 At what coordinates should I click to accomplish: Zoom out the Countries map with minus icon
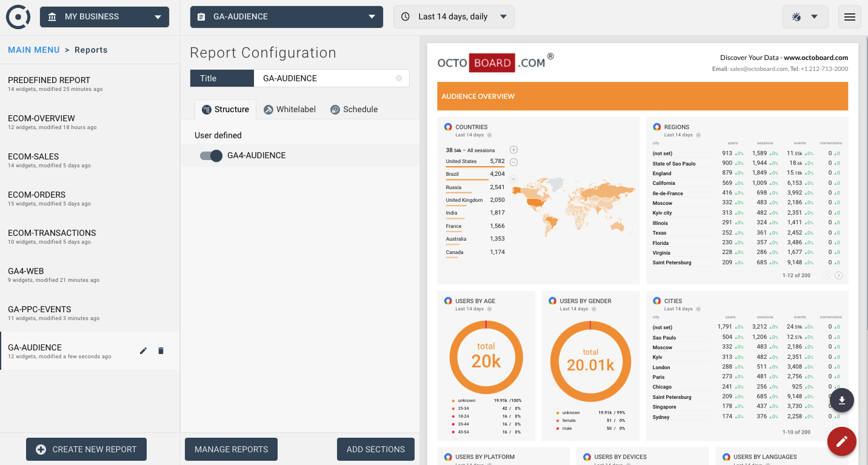tap(513, 162)
